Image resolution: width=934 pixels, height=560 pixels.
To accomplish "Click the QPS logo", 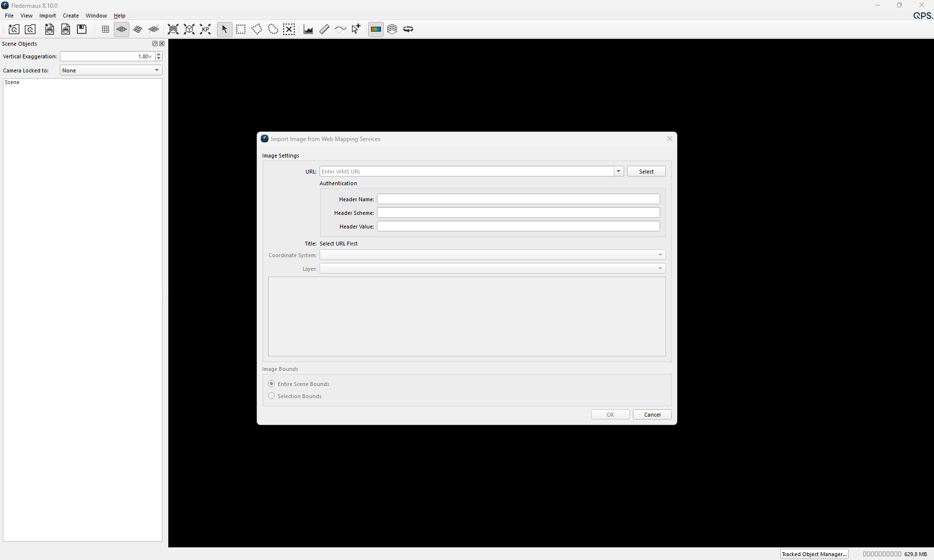I will coord(922,16).
